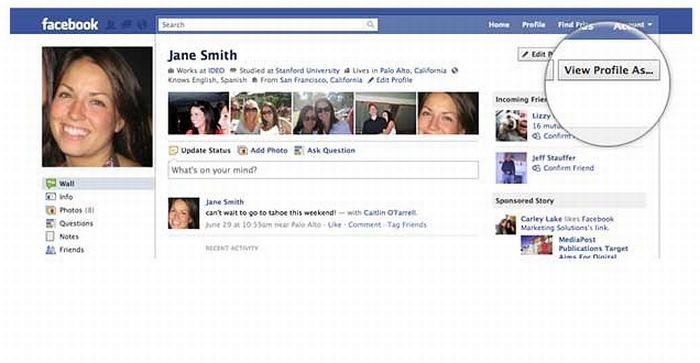Focus the What's on your mind field
This screenshot has width=700, height=363.
(323, 170)
